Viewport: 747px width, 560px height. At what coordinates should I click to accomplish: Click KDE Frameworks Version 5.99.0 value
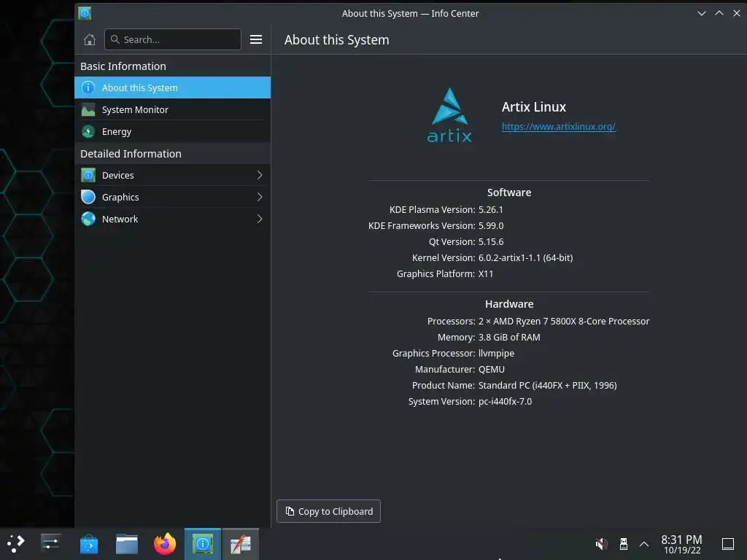coord(491,226)
